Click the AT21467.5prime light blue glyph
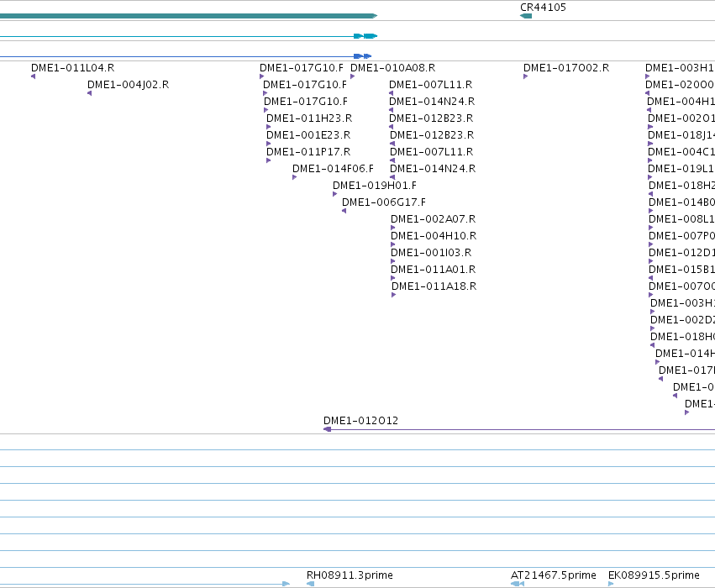Viewport: 715px width, 588px height. 518,584
